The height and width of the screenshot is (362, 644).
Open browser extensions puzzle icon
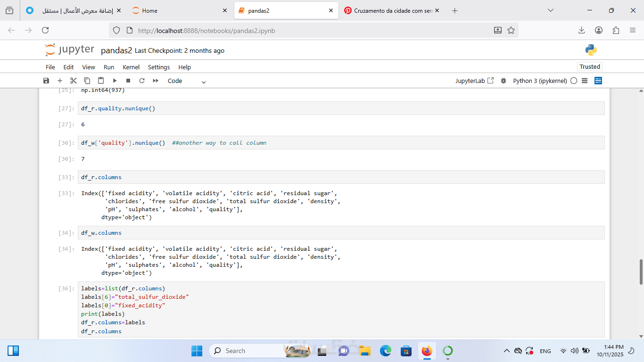tap(616, 30)
